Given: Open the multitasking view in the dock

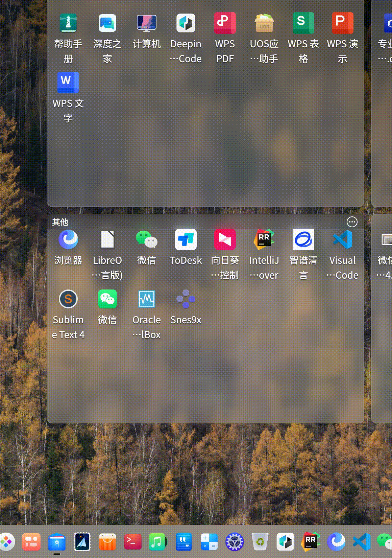Looking at the screenshot, I should pos(31,542).
